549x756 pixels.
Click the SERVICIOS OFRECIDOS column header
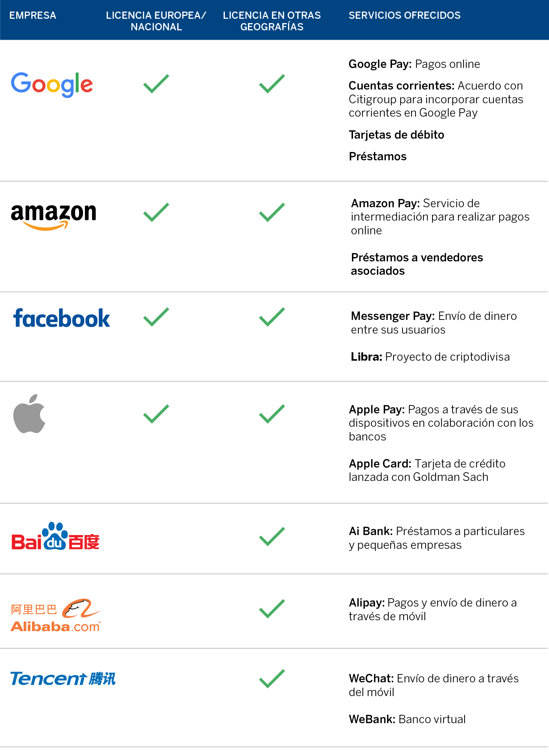point(405,15)
